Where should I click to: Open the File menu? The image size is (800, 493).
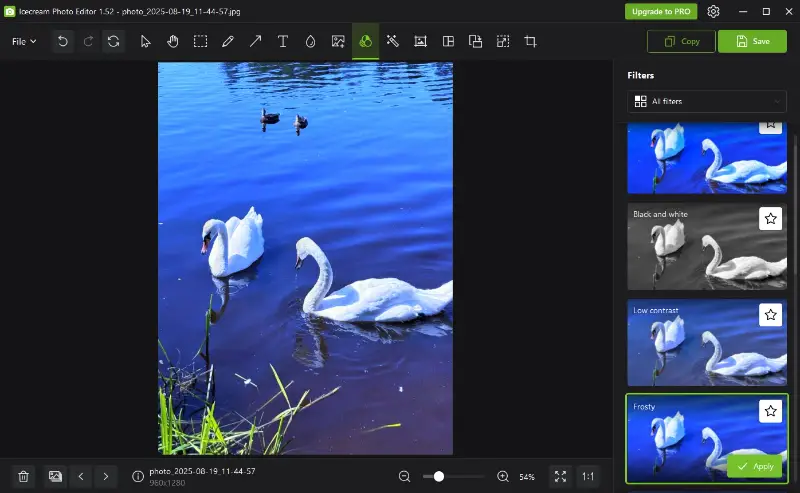pyautogui.click(x=24, y=41)
